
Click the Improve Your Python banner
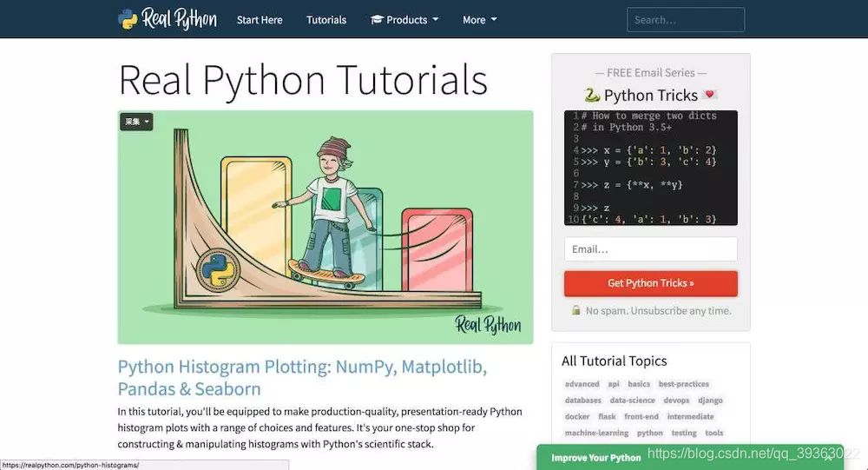[690, 457]
